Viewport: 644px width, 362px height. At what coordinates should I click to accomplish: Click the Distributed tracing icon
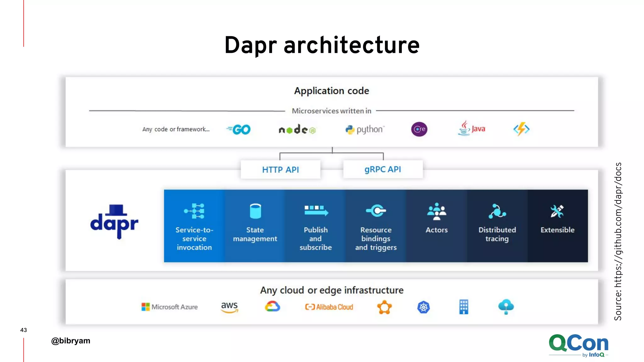point(497,211)
